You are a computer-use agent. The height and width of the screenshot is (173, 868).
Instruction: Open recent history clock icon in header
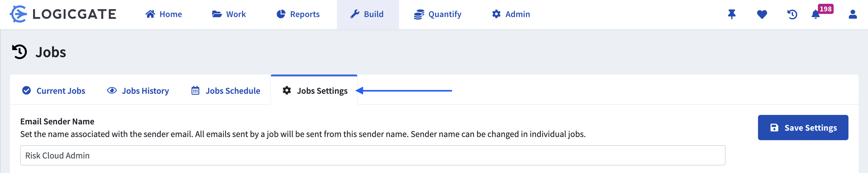point(792,14)
